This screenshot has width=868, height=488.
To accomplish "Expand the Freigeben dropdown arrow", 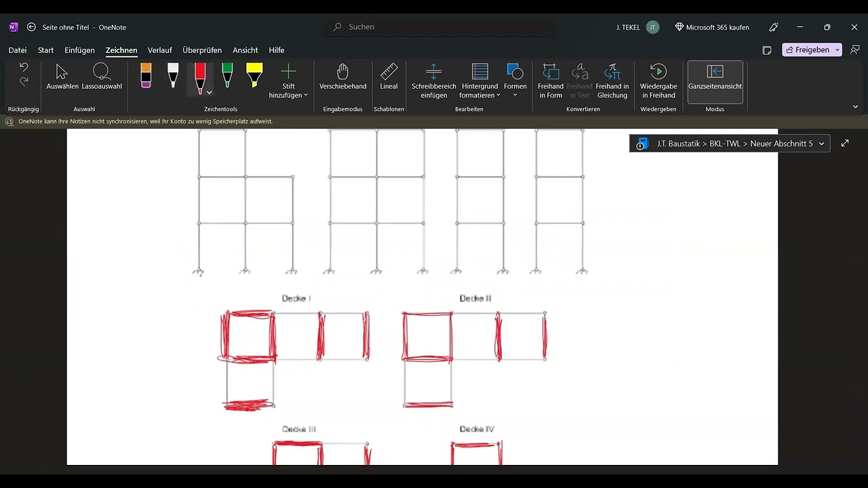I will 837,50.
